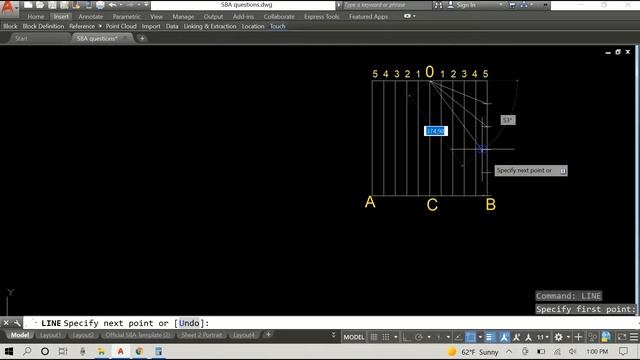Toggle lineweight display in status bar
Screen dimensions: 640x360
pos(490,337)
